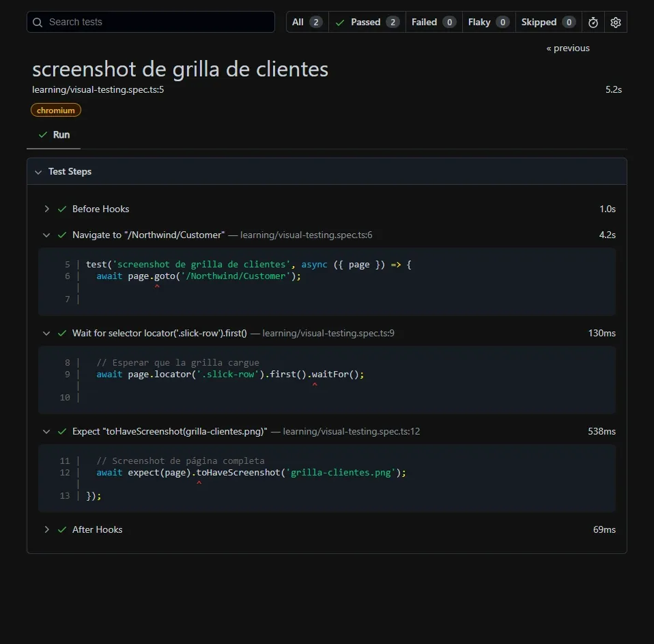Click the count badge on the Failed filter
This screenshot has width=654, height=644.
click(x=449, y=22)
